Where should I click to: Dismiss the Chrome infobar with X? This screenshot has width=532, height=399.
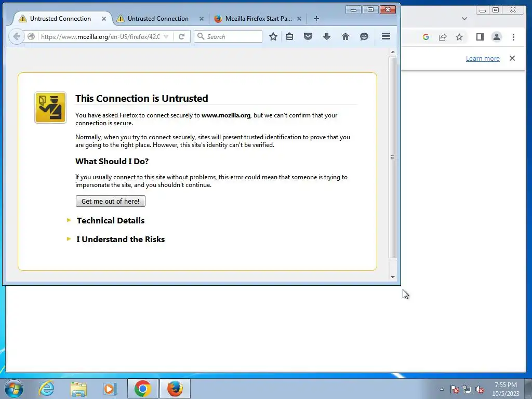[x=512, y=58]
